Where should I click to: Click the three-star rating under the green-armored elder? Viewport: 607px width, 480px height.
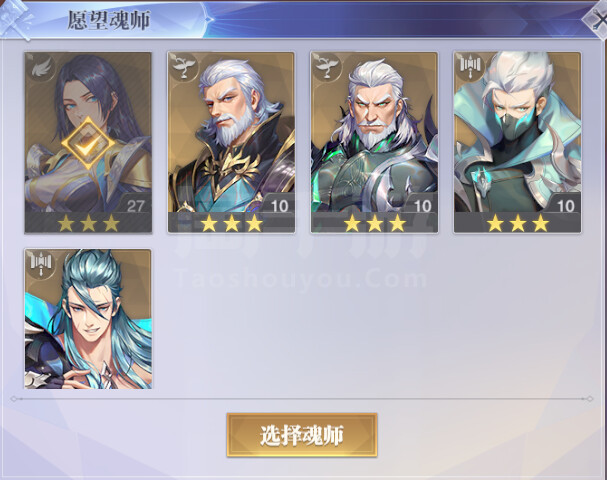[x=375, y=223]
